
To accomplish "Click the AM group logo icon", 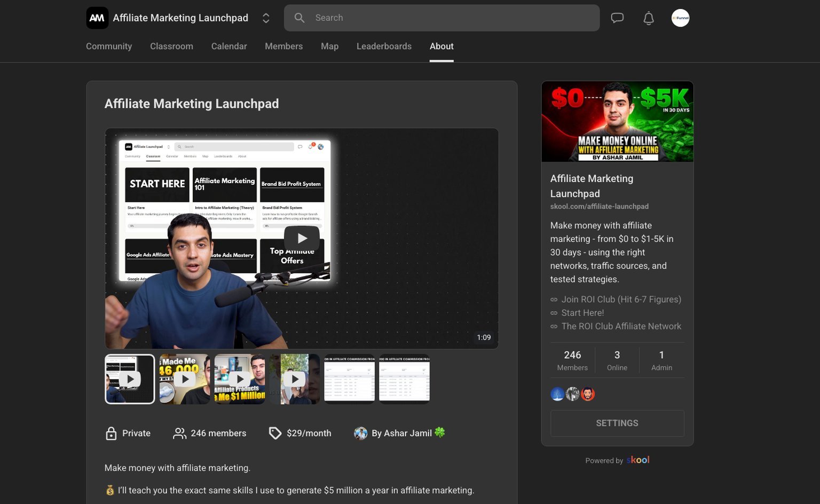I will pos(97,18).
